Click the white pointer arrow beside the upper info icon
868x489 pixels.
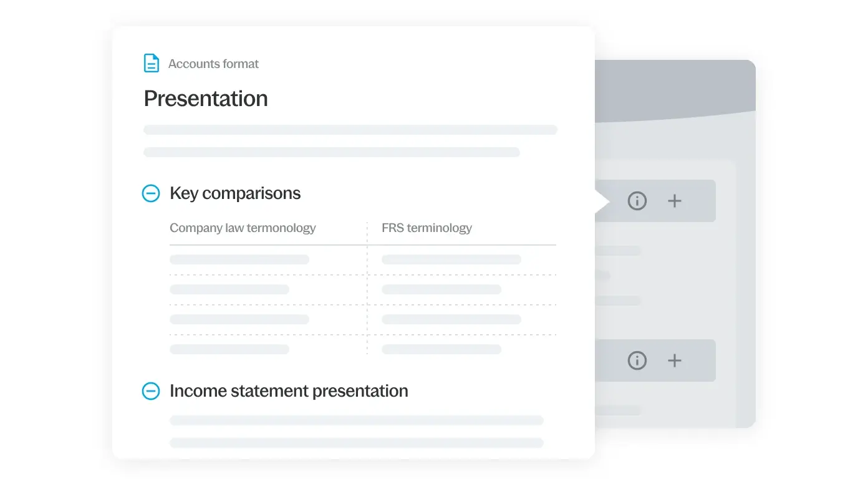[601, 201]
